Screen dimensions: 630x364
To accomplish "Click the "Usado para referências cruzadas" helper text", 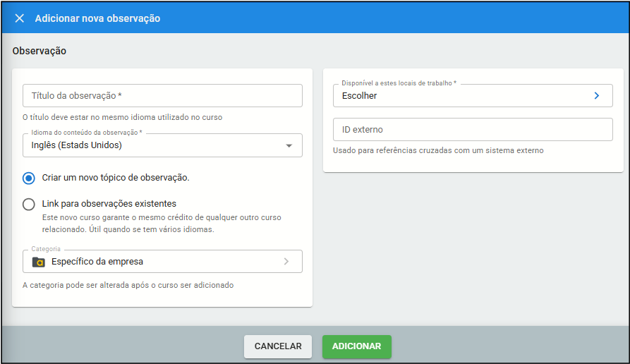I will pos(438,150).
